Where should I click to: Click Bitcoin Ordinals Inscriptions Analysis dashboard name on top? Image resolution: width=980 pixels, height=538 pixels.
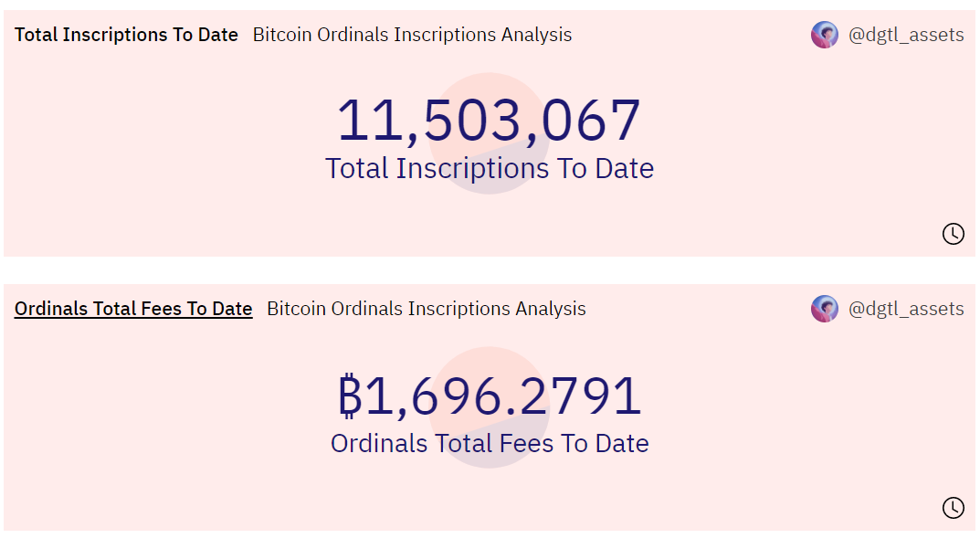[412, 35]
